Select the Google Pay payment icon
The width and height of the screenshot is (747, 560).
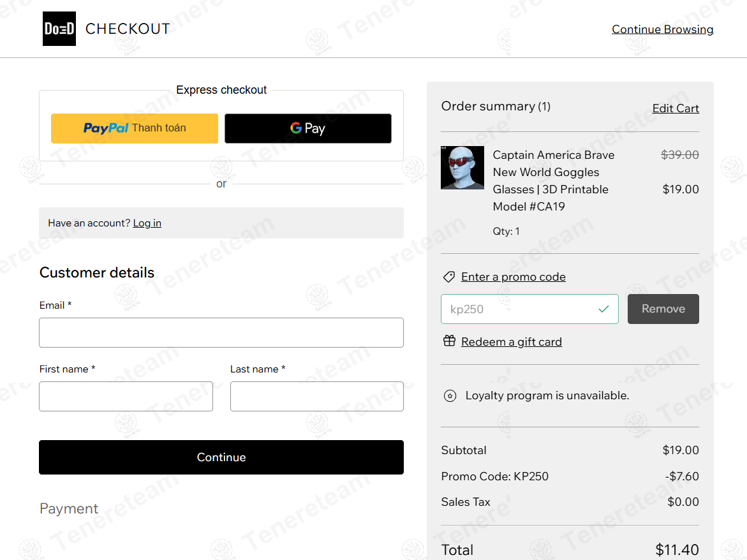[x=308, y=128]
